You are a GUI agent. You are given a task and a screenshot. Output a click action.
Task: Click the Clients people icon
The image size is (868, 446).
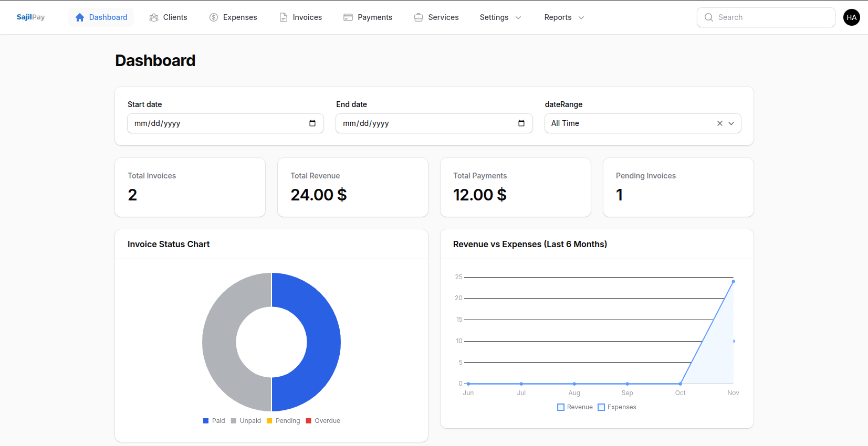pyautogui.click(x=154, y=17)
